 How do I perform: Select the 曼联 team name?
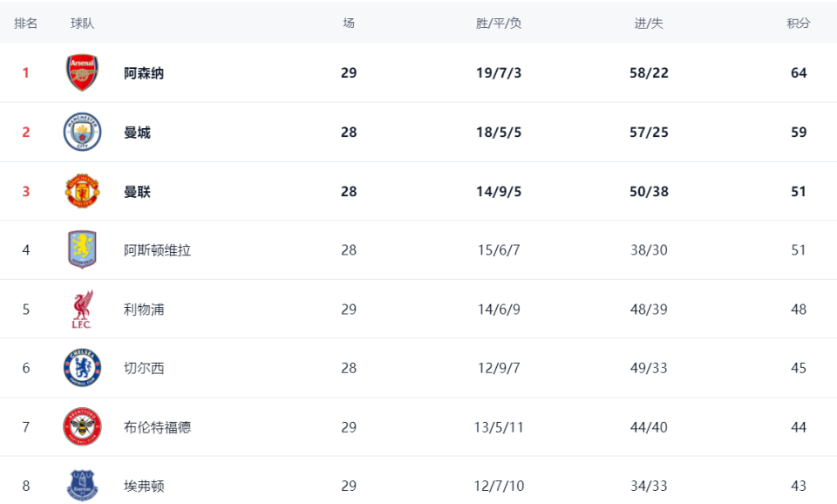coord(137,192)
